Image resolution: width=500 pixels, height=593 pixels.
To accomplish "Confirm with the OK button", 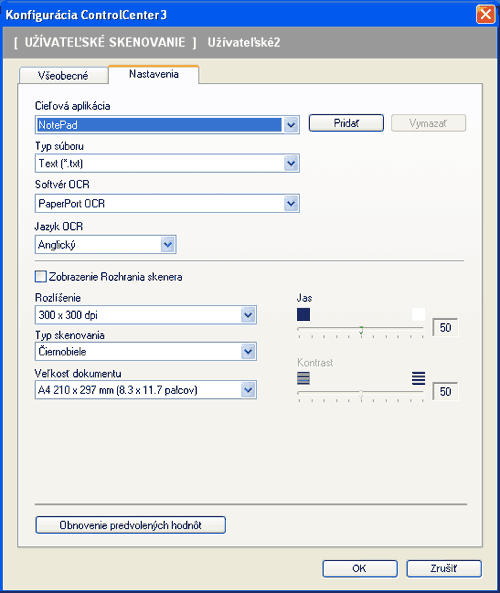I will pos(360,568).
